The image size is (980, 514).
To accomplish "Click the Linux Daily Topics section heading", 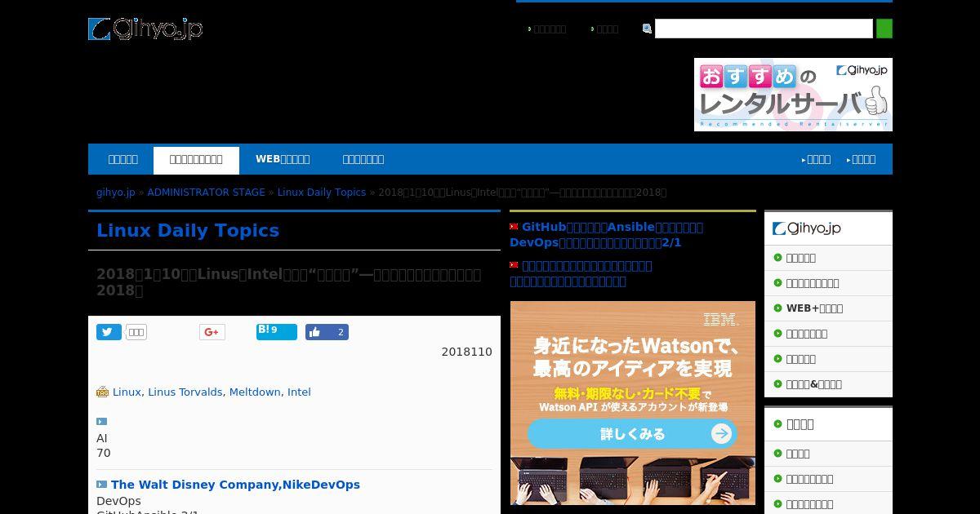I will [x=188, y=231].
